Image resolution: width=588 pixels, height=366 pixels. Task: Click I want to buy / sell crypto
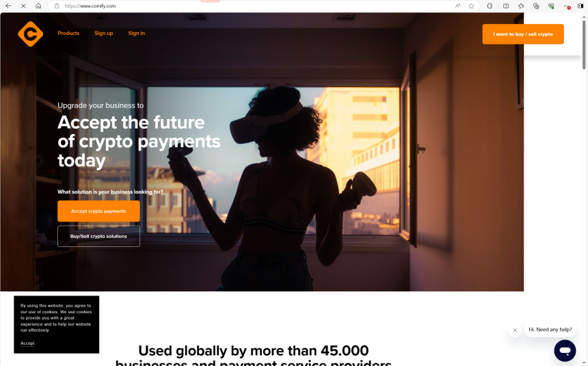coord(523,34)
